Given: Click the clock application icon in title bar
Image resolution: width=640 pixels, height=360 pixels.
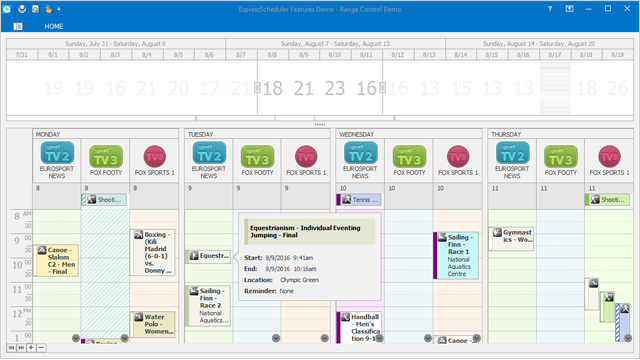Looking at the screenshot, I should point(7,9).
